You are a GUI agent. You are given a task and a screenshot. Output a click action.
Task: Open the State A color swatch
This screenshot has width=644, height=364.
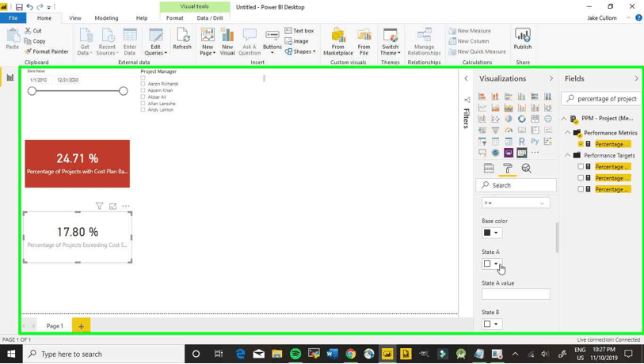(492, 264)
